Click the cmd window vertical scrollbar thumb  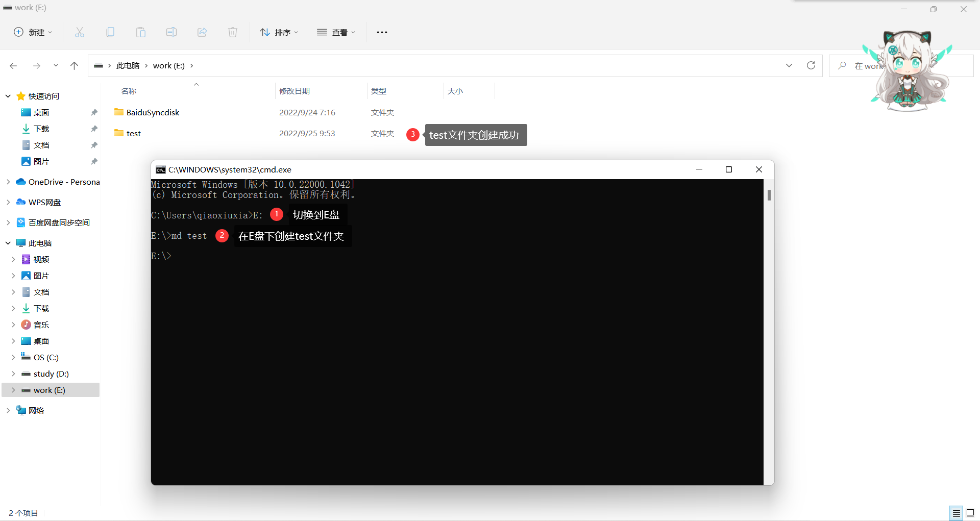(x=769, y=195)
